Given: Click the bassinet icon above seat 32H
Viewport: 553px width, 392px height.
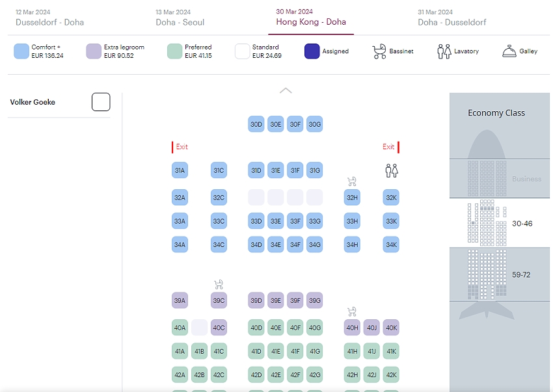Looking at the screenshot, I should point(352,181).
